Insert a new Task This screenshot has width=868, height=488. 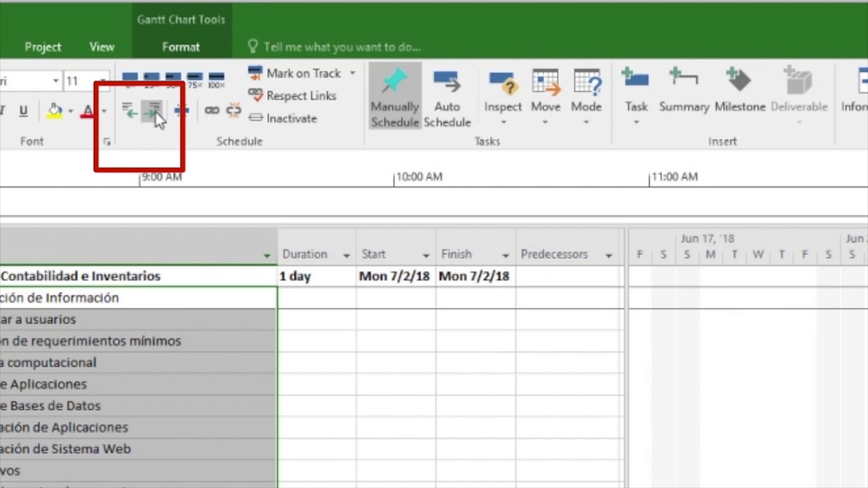point(636,97)
